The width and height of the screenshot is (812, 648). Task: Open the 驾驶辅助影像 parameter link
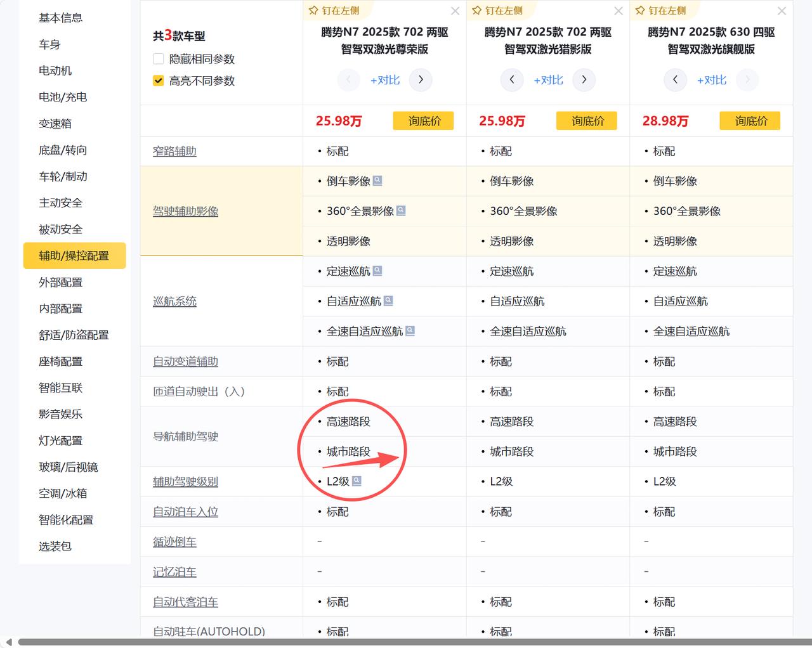click(x=185, y=211)
